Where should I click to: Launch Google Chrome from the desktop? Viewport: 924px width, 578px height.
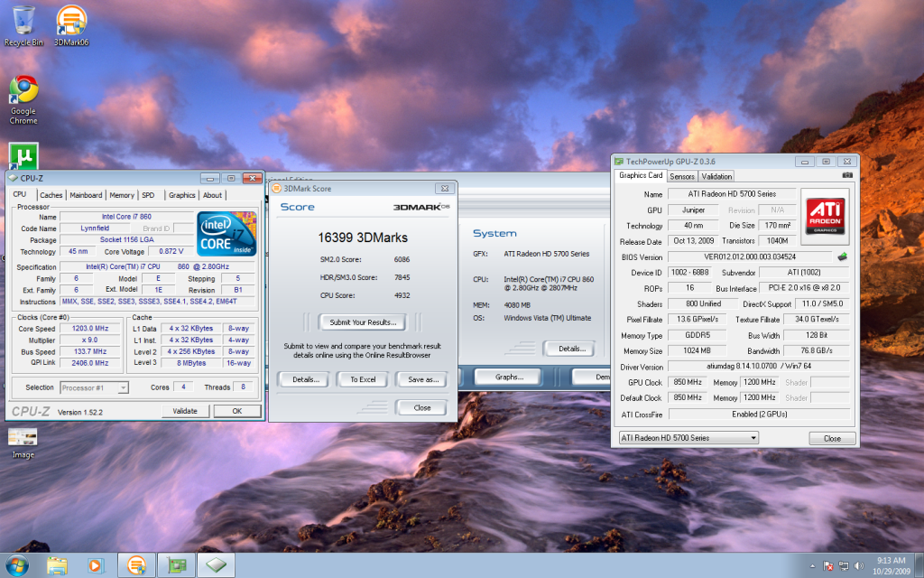point(23,99)
